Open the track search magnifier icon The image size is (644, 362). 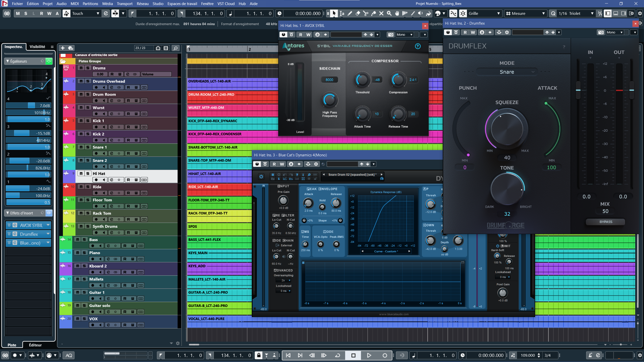pyautogui.click(x=176, y=48)
